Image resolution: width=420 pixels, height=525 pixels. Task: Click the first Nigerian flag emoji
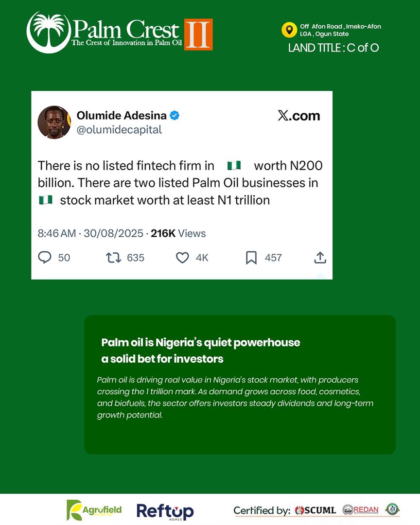point(234,166)
